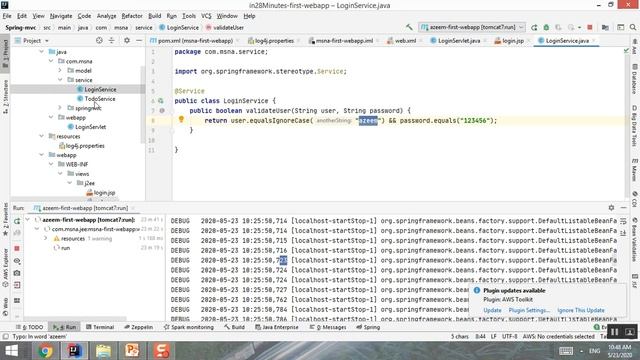Expand the resources warning node in Run tree
The height and width of the screenshot is (360, 640).
coord(46,238)
